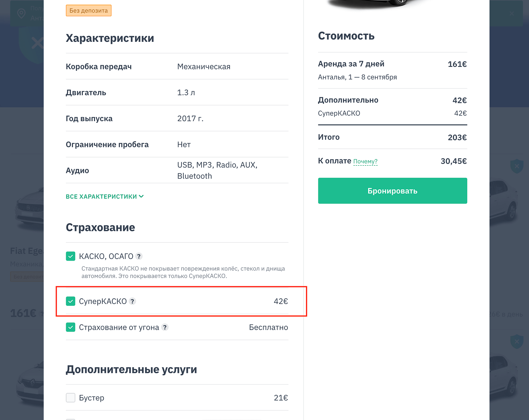529x420 pixels.
Task: Click the shield icon on the lower car card
Action: click(x=517, y=342)
